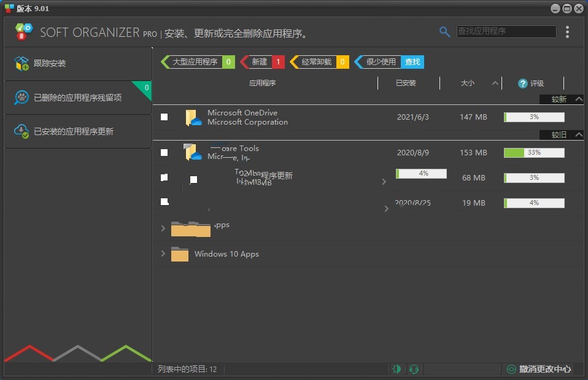
Task: Click the version 9.01 title icon
Action: (9, 8)
